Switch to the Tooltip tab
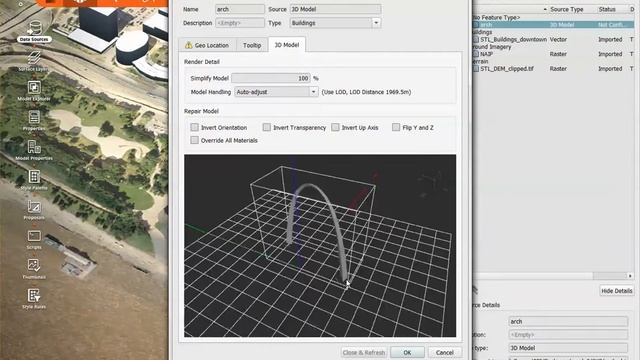 [252, 45]
